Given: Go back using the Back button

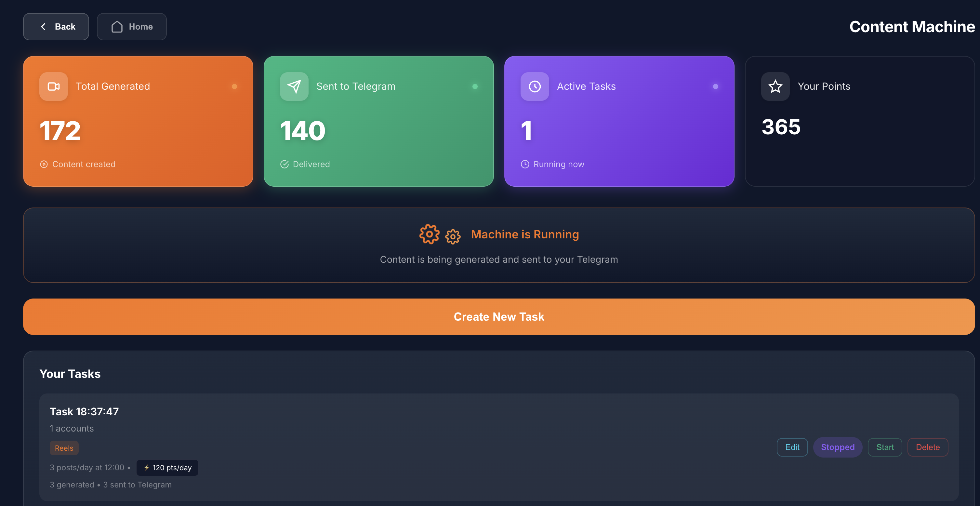Looking at the screenshot, I should pyautogui.click(x=56, y=27).
